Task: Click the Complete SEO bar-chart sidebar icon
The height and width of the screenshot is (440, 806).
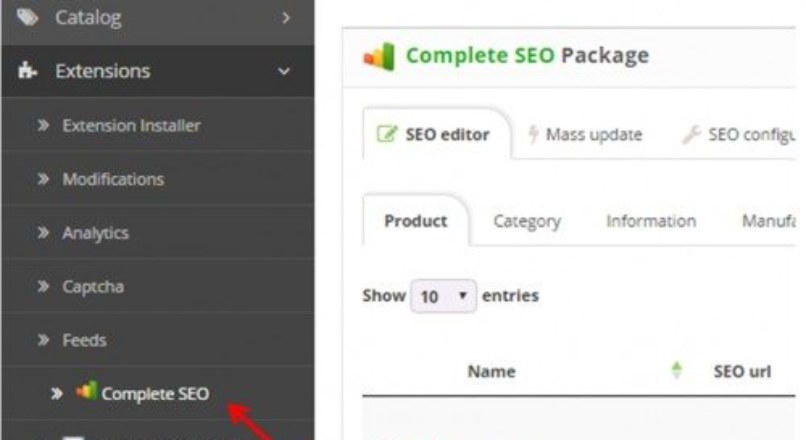Action: pos(86,391)
